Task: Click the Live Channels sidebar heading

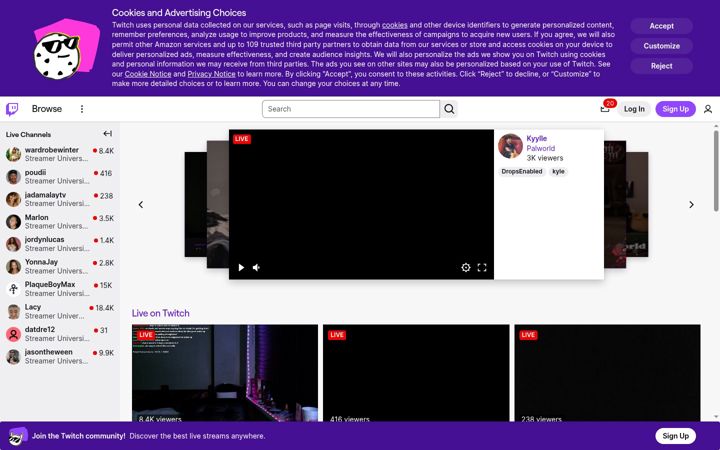Action: click(28, 135)
